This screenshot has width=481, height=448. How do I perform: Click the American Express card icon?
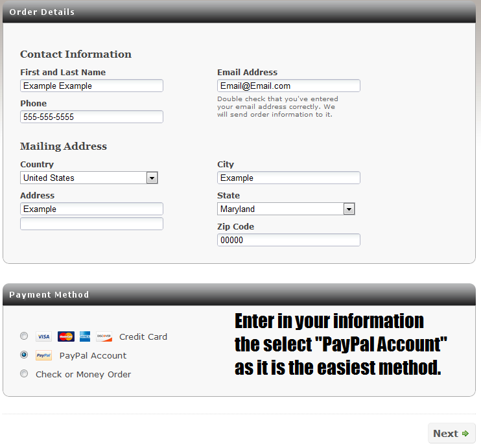pyautogui.click(x=85, y=336)
